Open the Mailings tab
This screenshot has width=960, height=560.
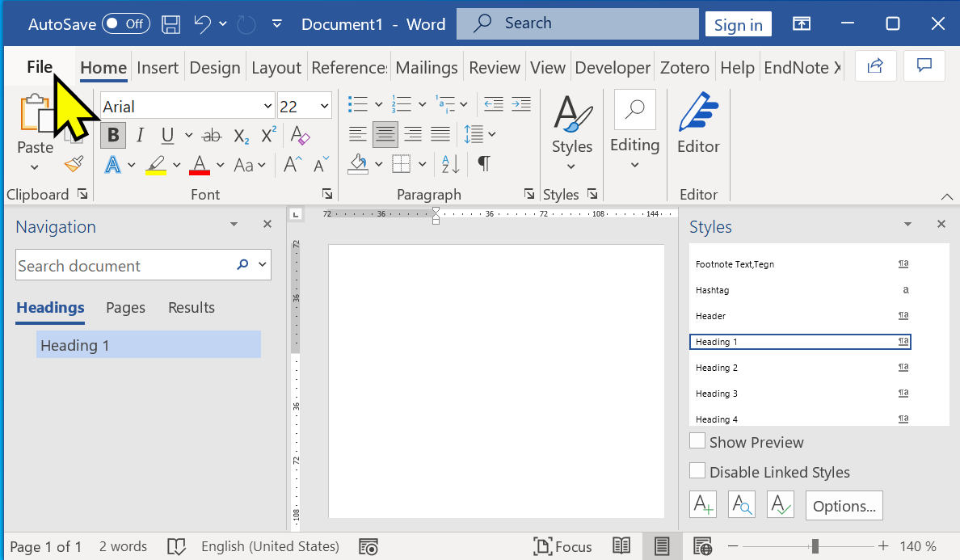427,67
